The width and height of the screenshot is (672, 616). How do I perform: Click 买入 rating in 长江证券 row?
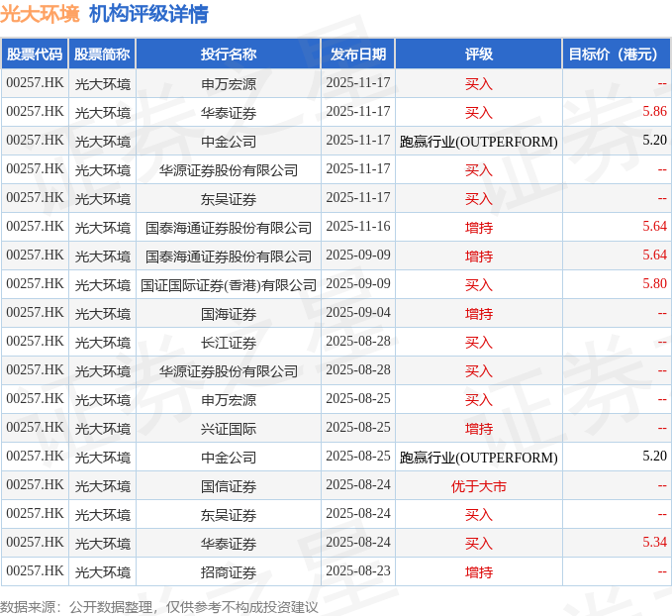(479, 343)
